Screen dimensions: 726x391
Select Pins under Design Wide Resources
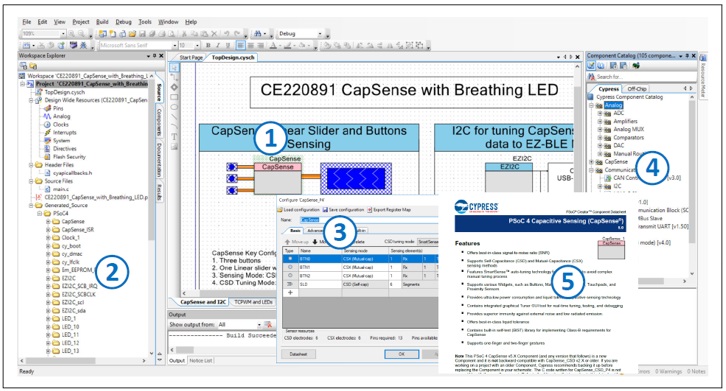click(x=58, y=108)
